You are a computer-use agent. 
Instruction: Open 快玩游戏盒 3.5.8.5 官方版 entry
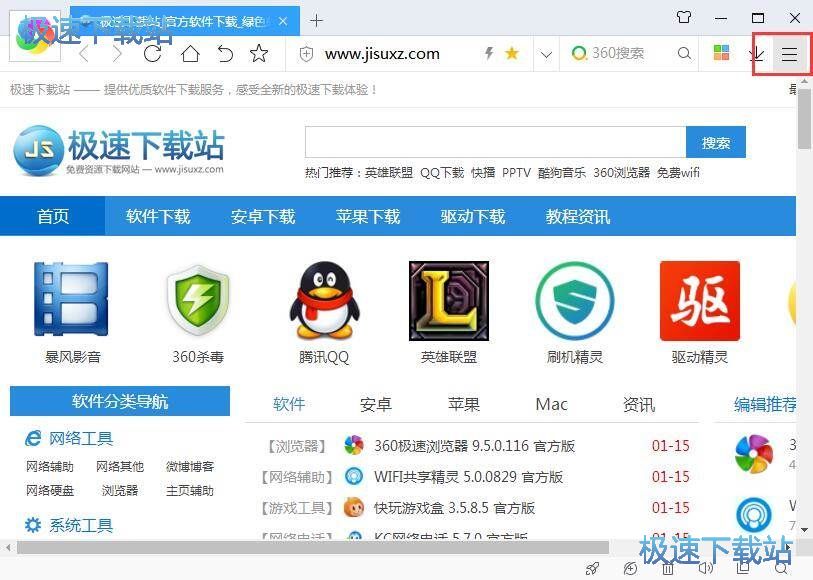[x=454, y=508]
